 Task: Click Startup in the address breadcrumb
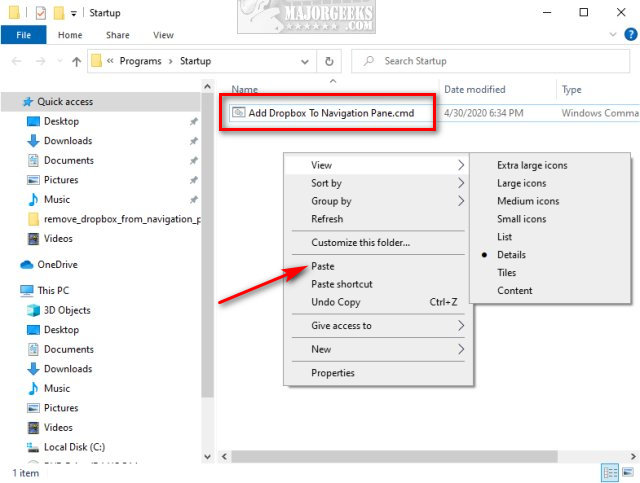(x=196, y=61)
